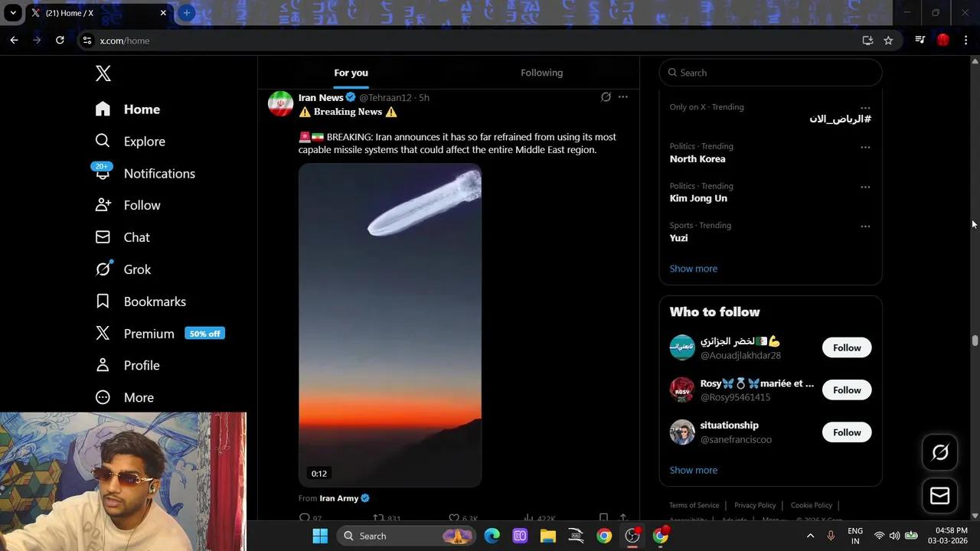Open the Rosy profile avatar
The width and height of the screenshot is (980, 551).
pos(682,390)
